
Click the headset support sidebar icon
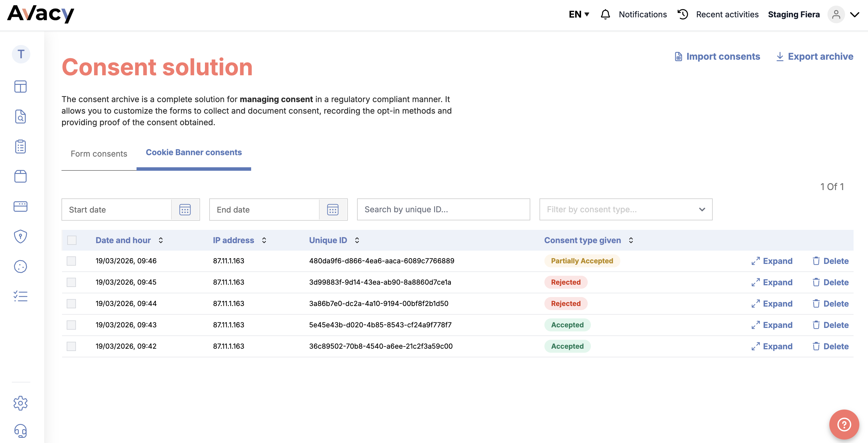click(20, 431)
